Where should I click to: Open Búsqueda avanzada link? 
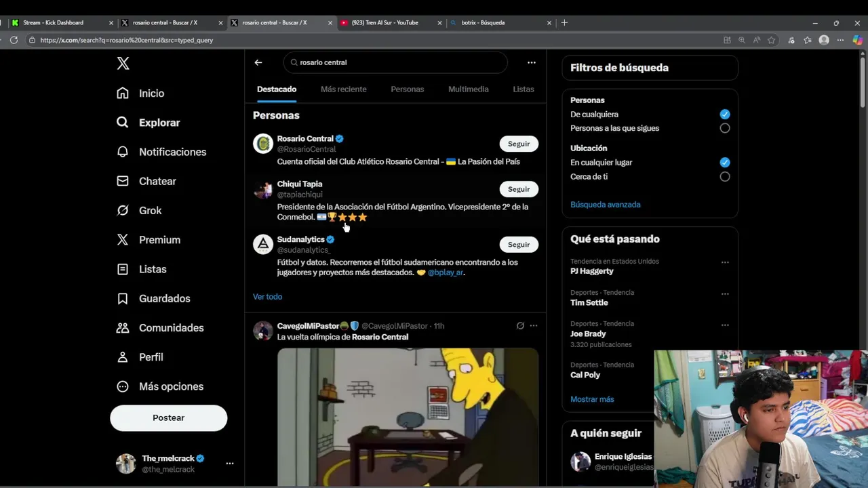point(606,205)
